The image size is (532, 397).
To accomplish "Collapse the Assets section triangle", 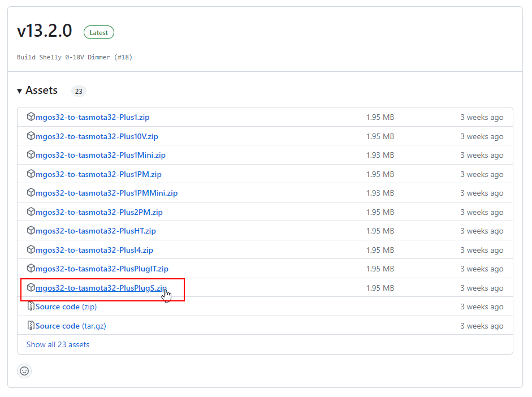I will click(20, 91).
